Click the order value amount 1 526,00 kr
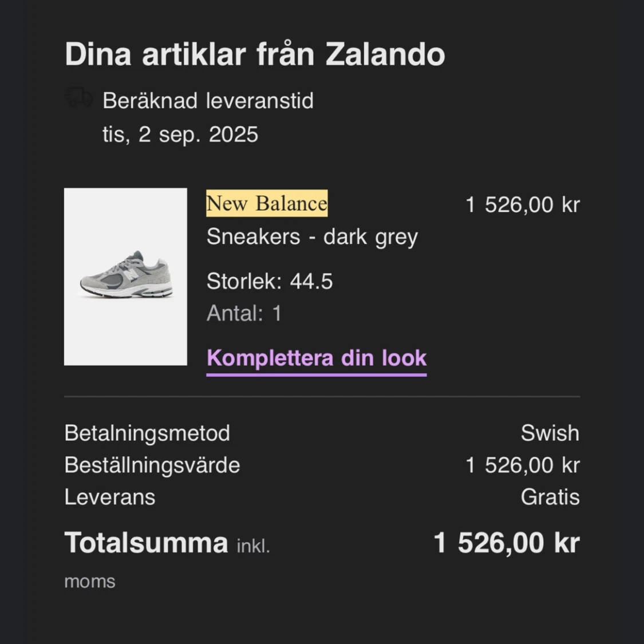This screenshot has height=644, width=644. click(522, 465)
